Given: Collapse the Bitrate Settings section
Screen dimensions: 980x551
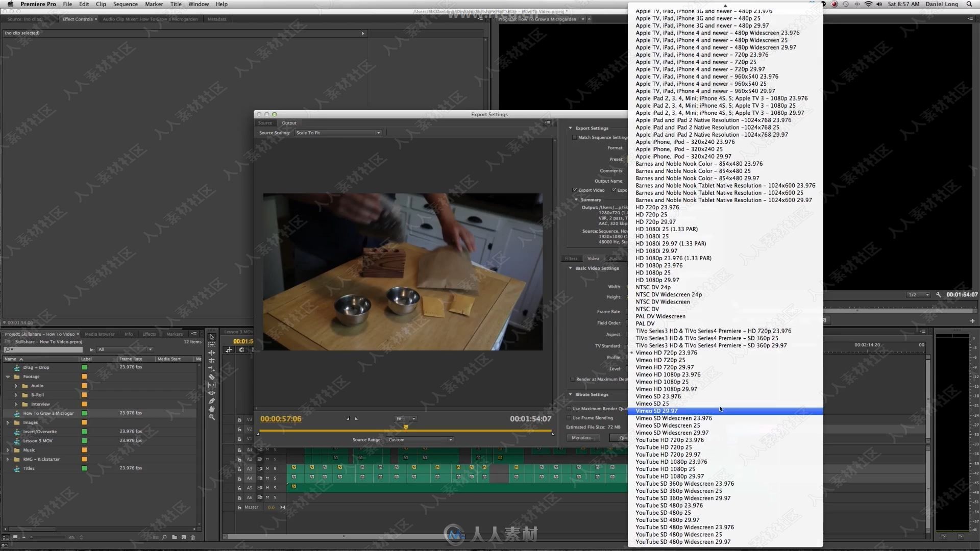Looking at the screenshot, I should click(570, 394).
